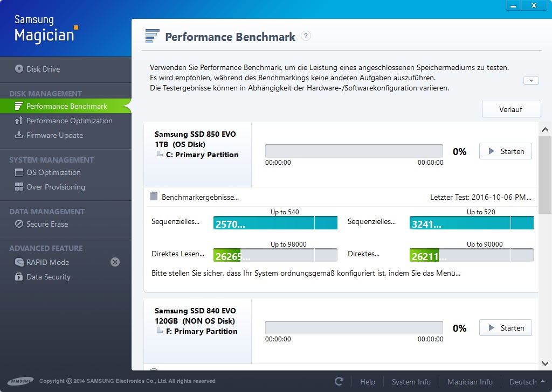Click the Disk Drive disc icon

click(x=19, y=68)
